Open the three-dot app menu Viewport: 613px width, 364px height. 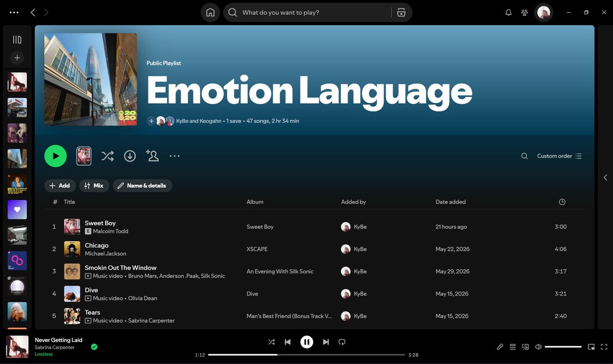(14, 12)
